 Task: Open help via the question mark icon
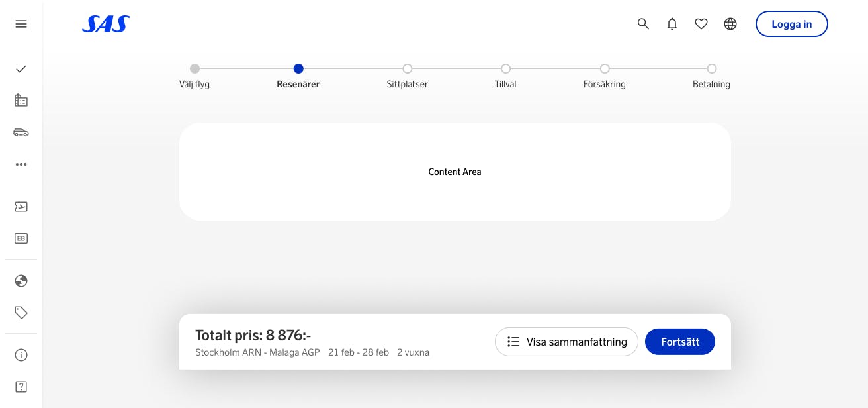[21, 387]
